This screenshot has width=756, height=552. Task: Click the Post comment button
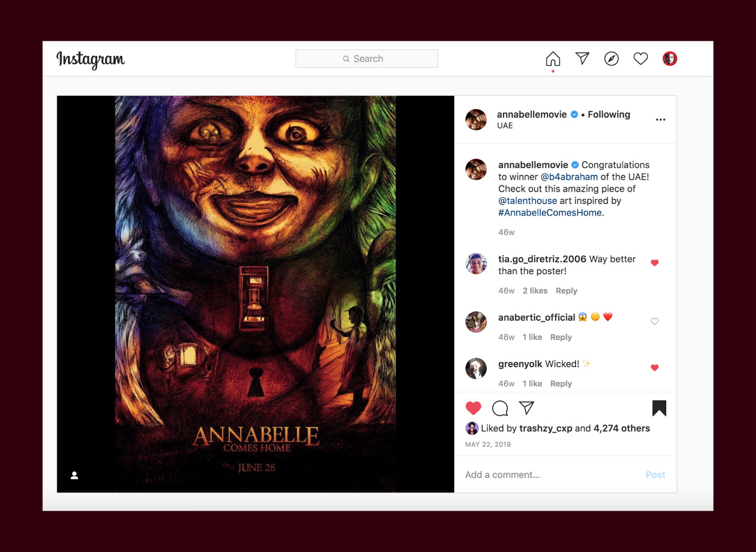655,475
